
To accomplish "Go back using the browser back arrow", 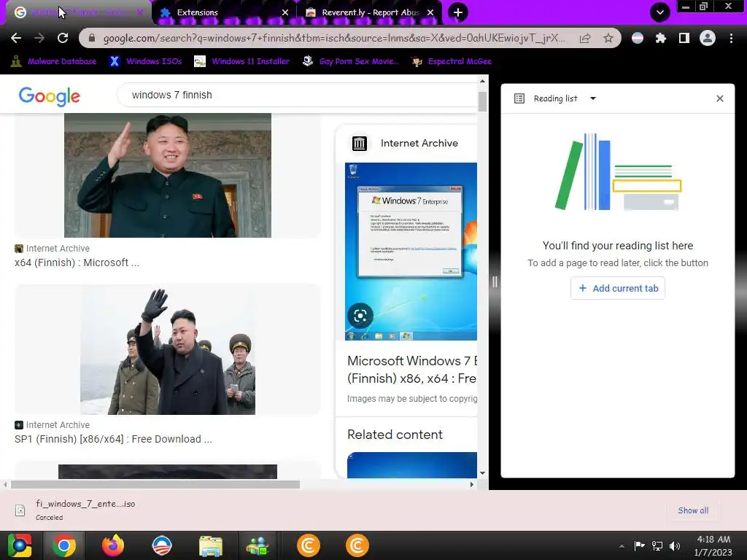I will [16, 38].
